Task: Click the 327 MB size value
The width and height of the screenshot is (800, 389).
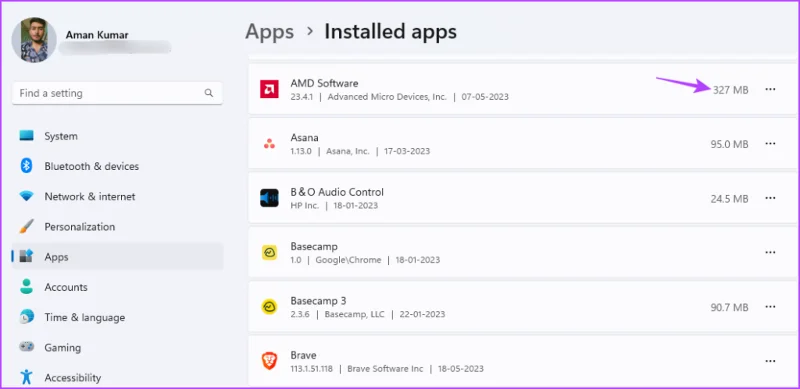Action: tap(731, 90)
